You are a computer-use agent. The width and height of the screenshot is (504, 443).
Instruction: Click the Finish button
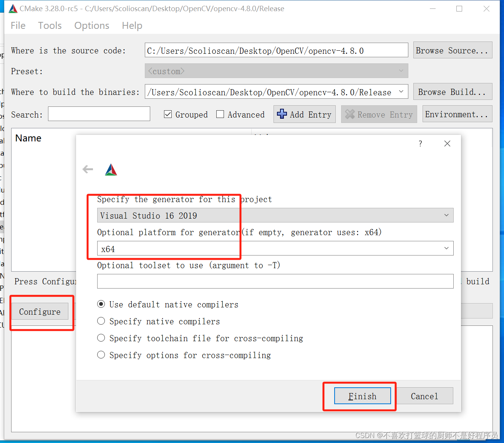pos(362,396)
